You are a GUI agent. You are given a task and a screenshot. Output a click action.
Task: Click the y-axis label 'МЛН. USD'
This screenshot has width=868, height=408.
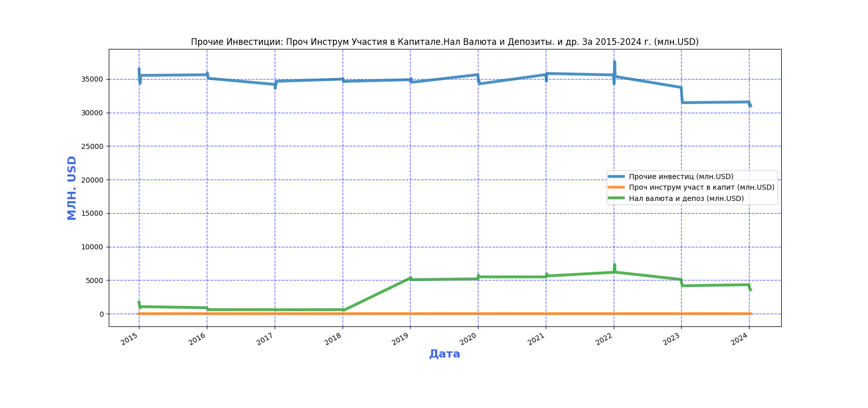click(x=72, y=188)
